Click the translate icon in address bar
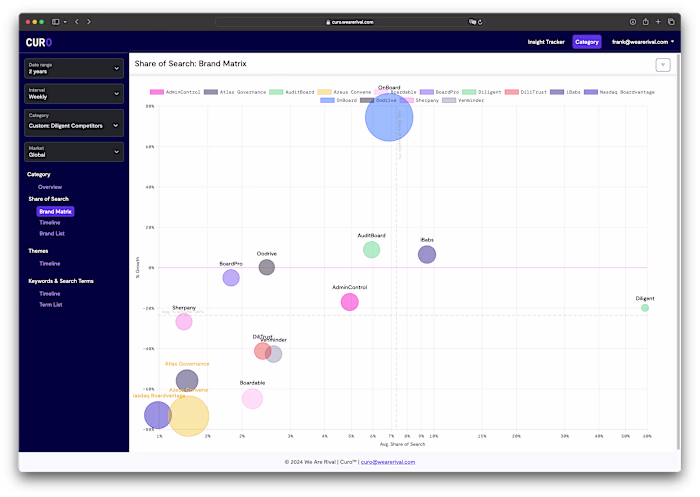The height and width of the screenshot is (497, 700). [472, 21]
